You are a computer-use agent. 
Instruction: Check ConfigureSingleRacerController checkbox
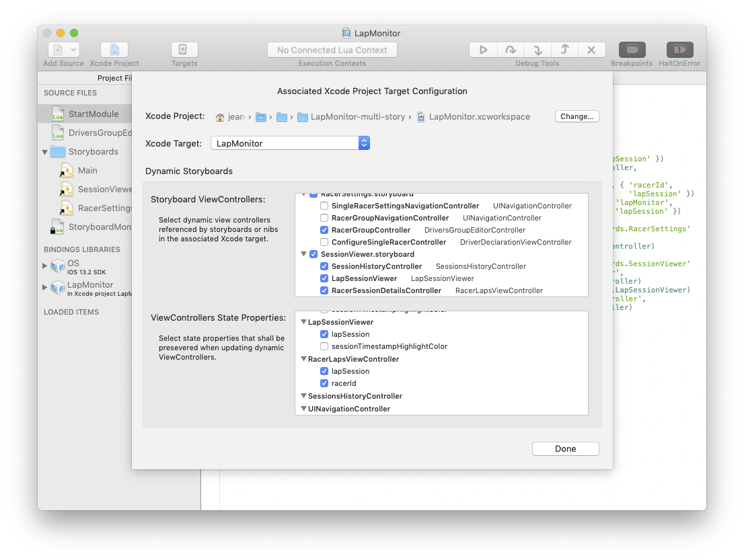[x=324, y=242]
